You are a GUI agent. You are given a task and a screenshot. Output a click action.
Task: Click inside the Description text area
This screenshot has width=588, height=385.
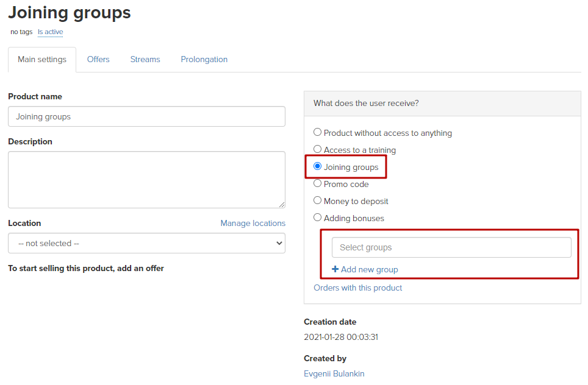(x=146, y=180)
